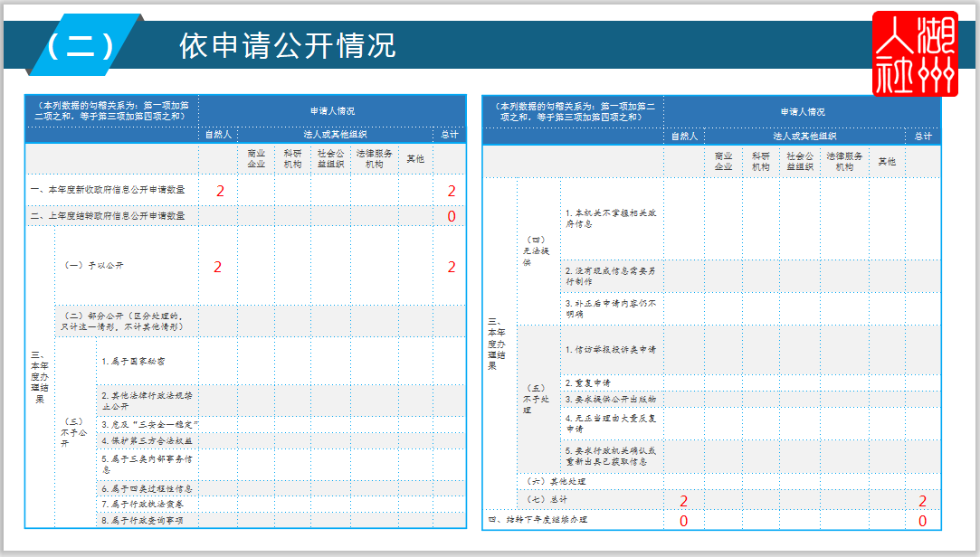Click the 2.重复申请 row label

click(588, 382)
